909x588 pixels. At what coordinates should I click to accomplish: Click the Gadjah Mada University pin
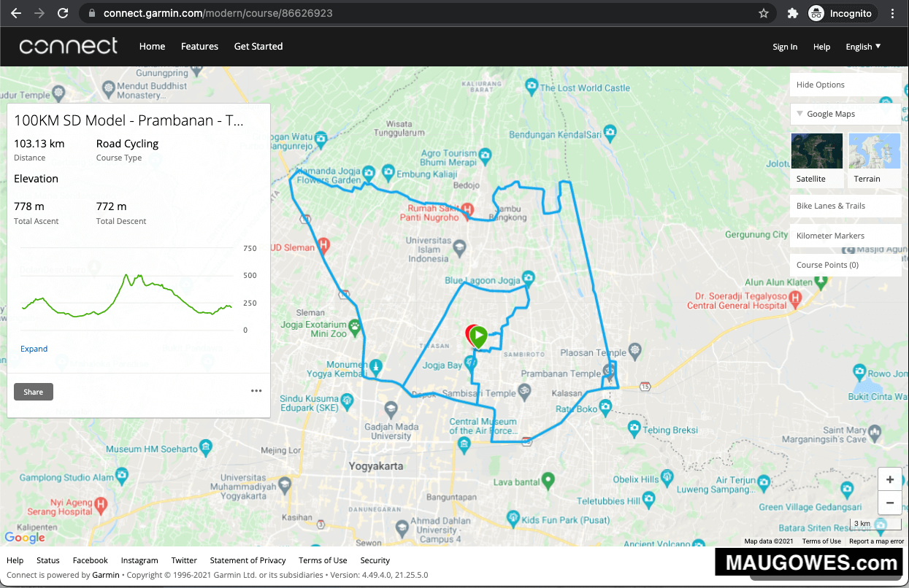tap(392, 410)
